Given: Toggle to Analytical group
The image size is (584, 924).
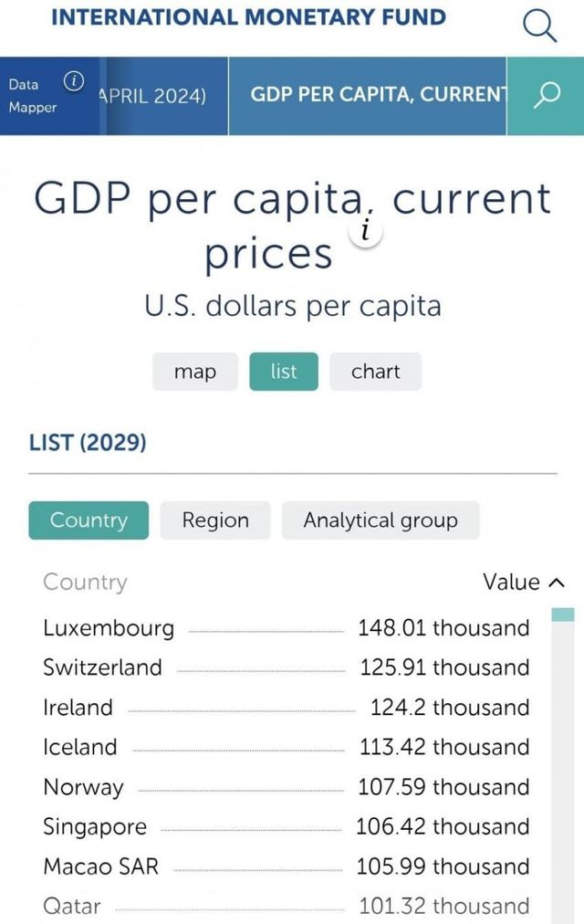Looking at the screenshot, I should pyautogui.click(x=381, y=520).
